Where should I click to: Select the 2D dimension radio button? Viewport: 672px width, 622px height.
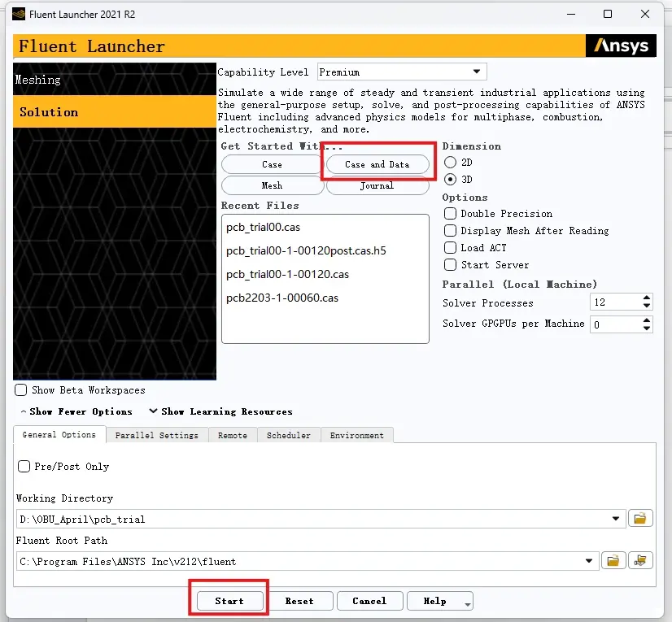pos(450,163)
